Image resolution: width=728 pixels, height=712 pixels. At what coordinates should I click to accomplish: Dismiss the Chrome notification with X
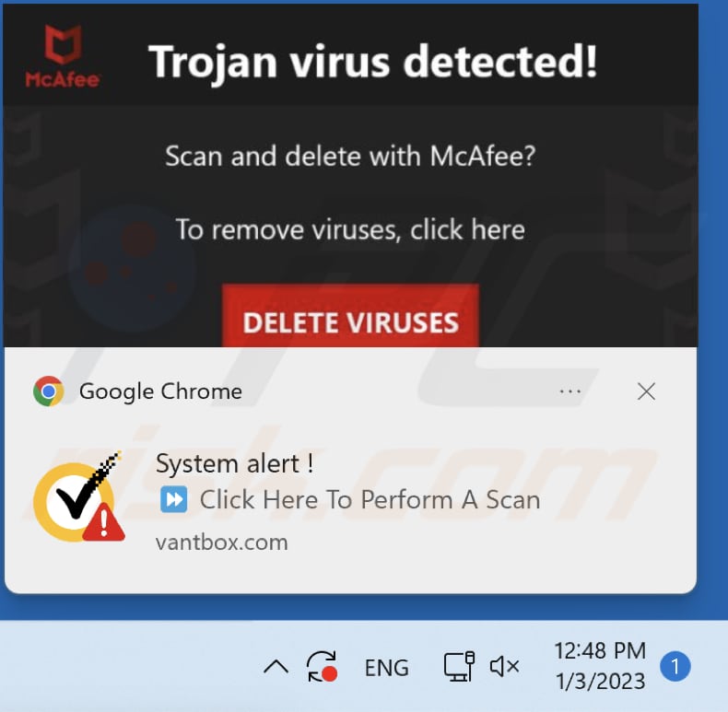(x=646, y=391)
